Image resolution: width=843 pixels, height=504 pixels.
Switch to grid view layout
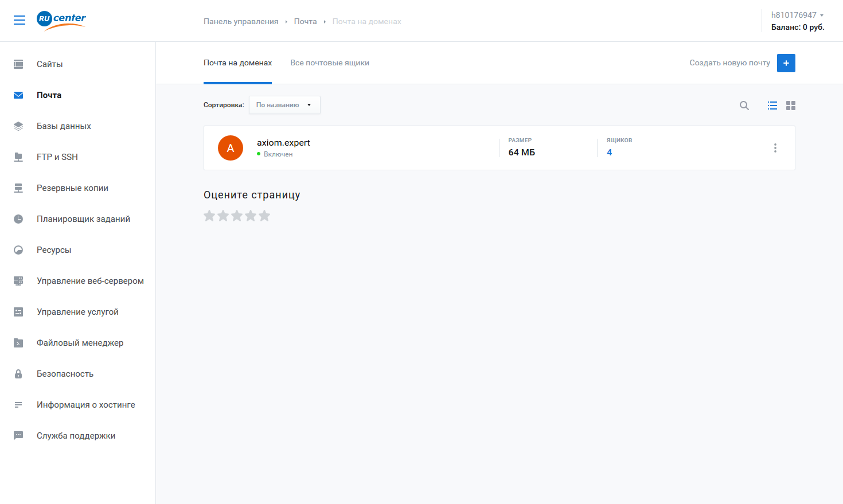(791, 106)
